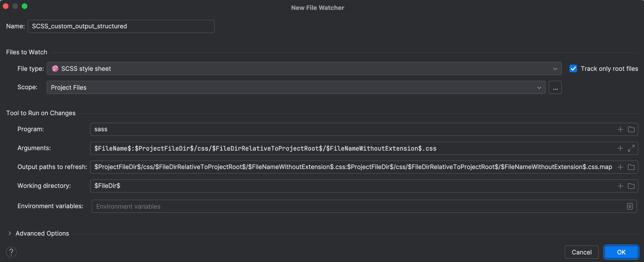Open the folder browser icon for Program field
Screen dimensions: 644x262
631,129
